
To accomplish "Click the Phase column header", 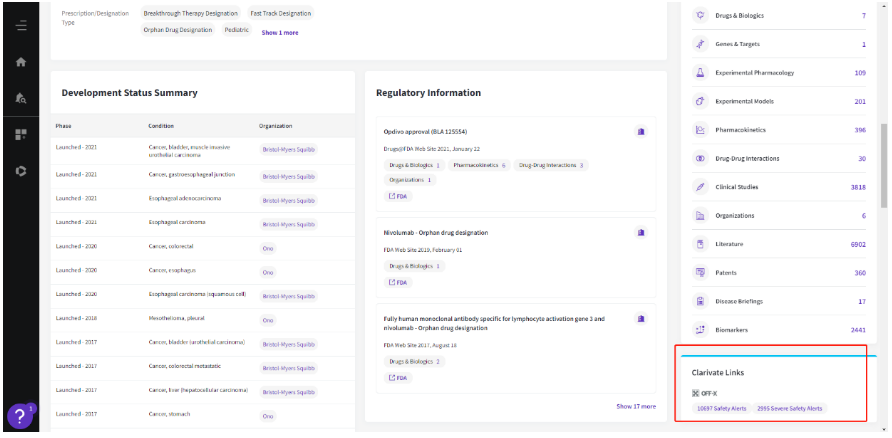I will click(x=63, y=126).
